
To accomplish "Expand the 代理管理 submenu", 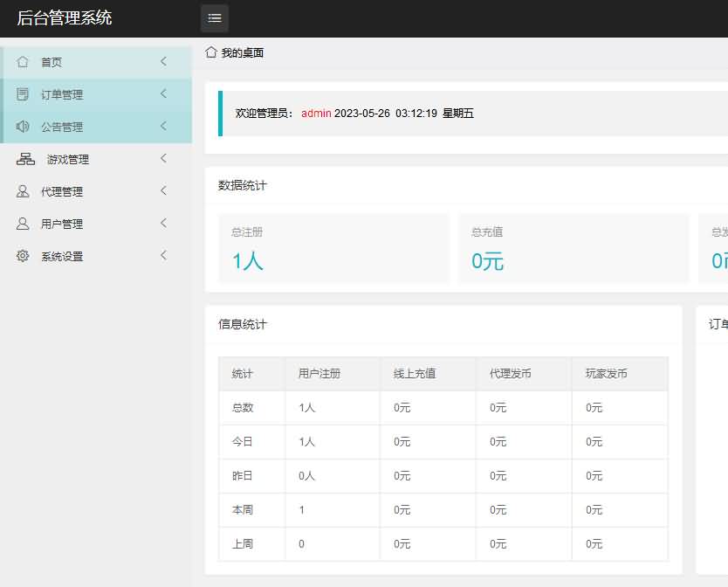I will [x=163, y=190].
